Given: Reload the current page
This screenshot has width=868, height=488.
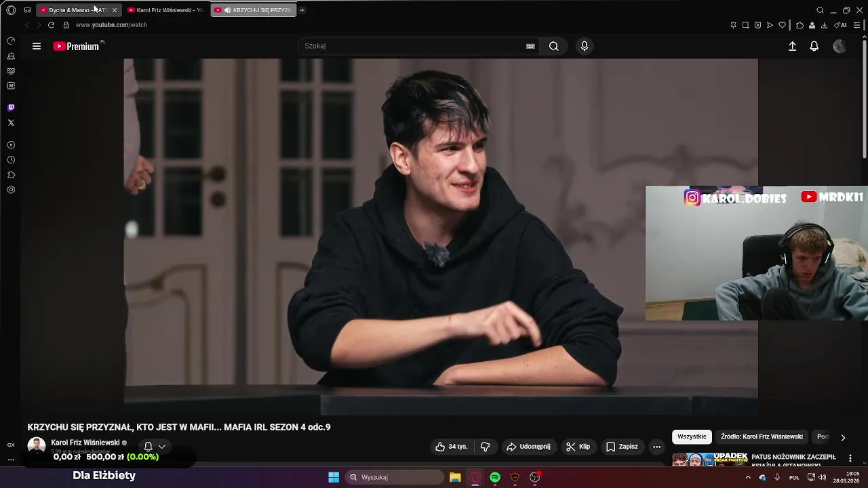Looking at the screenshot, I should tap(51, 25).
